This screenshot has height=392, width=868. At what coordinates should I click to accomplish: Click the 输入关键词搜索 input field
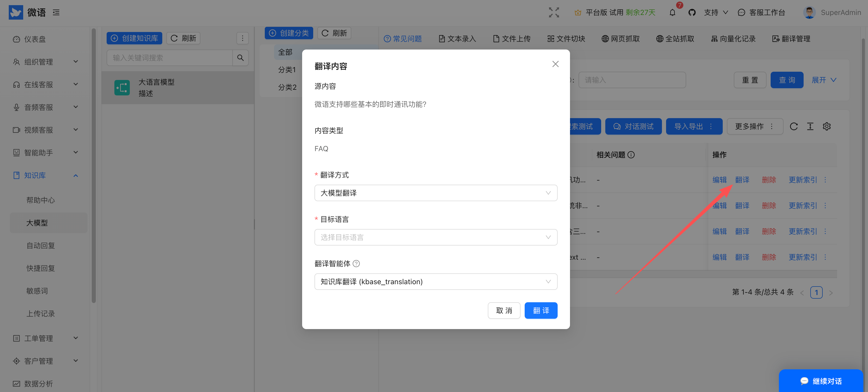169,58
